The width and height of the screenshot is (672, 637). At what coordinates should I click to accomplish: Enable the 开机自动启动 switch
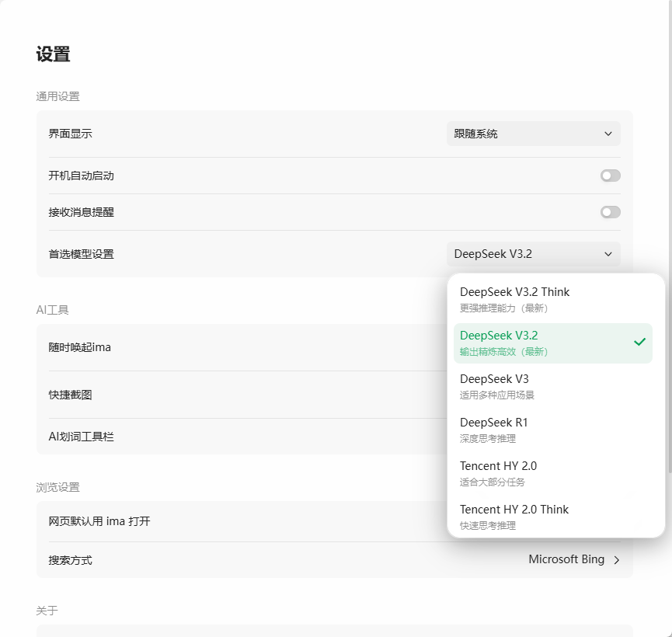coord(610,176)
